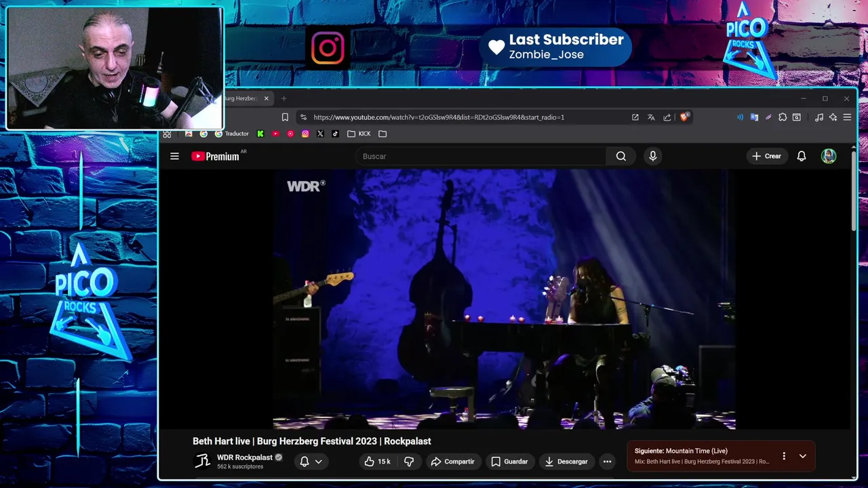Open the green Kick bookmark

pyautogui.click(x=260, y=134)
